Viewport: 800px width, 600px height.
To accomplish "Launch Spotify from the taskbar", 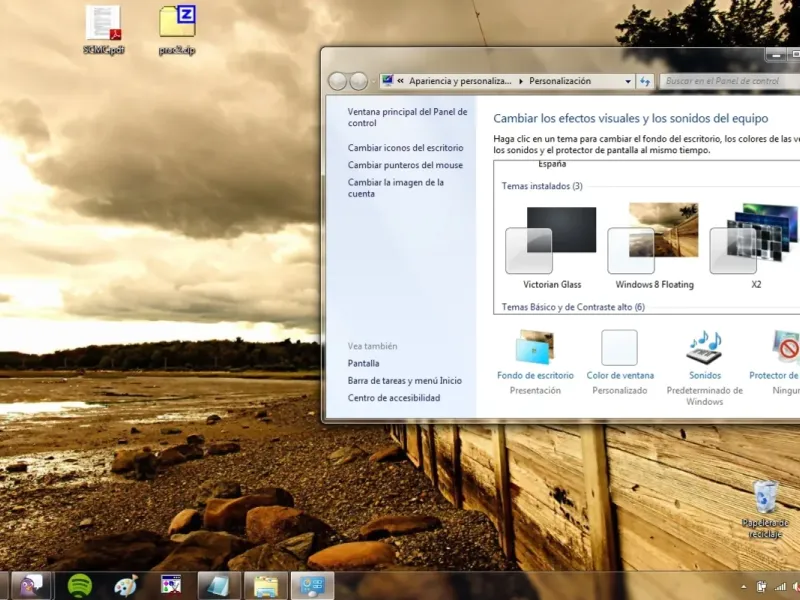I will 81,585.
